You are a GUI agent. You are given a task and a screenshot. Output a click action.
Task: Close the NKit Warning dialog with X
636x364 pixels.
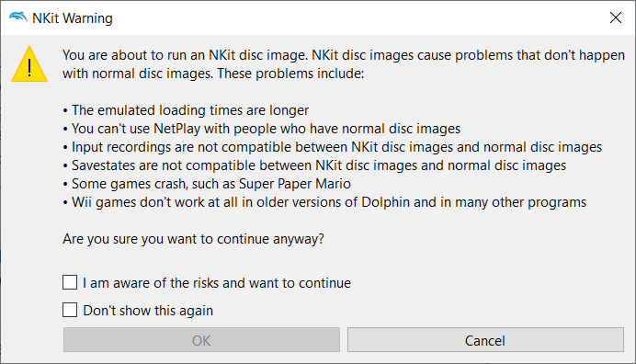[616, 17]
